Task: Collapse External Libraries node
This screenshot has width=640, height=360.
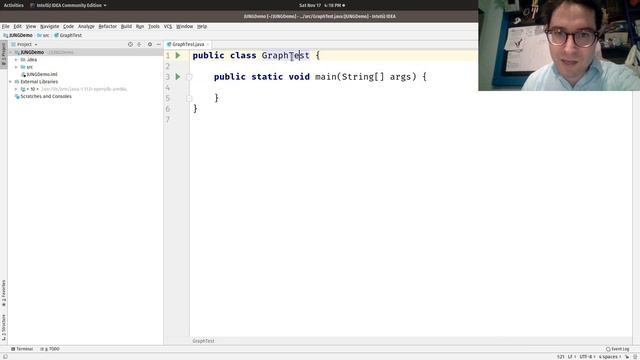Action: click(11, 82)
